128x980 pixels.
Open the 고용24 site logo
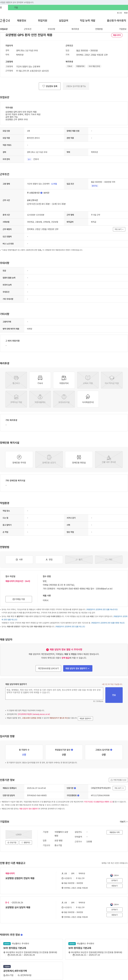[x=5, y=21]
